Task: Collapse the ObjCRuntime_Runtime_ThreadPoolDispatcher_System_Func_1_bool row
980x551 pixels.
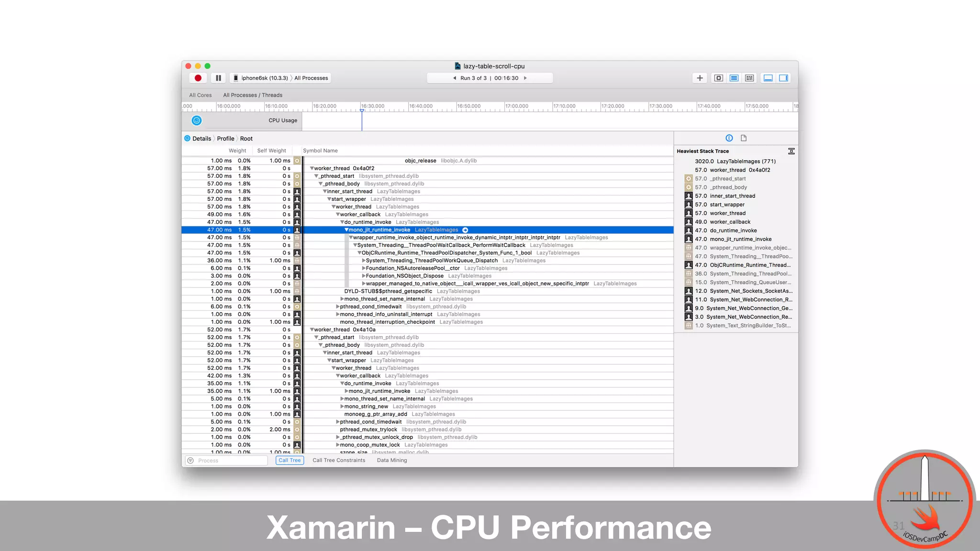Action: (x=359, y=253)
